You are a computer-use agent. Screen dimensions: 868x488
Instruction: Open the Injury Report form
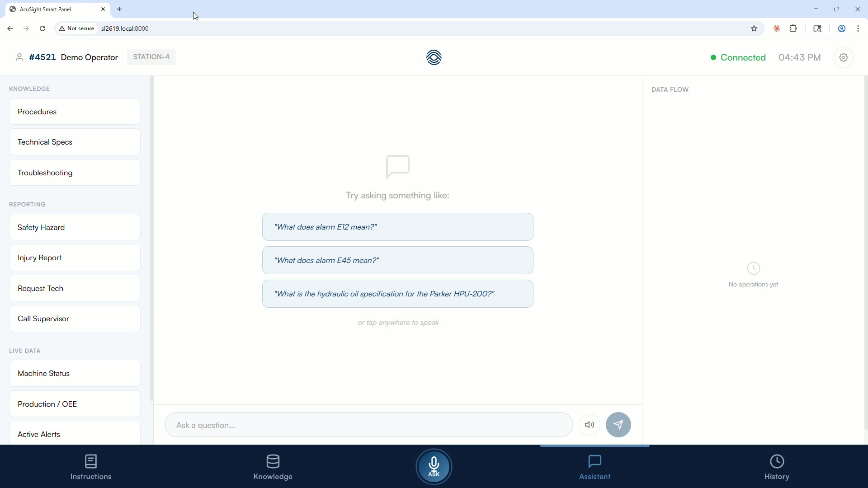[75, 258]
